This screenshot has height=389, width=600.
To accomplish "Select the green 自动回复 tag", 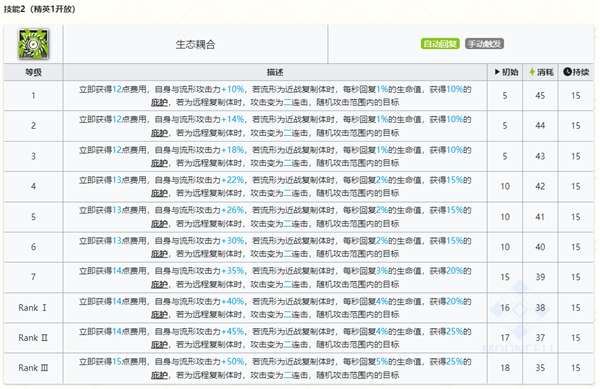I will (x=440, y=44).
